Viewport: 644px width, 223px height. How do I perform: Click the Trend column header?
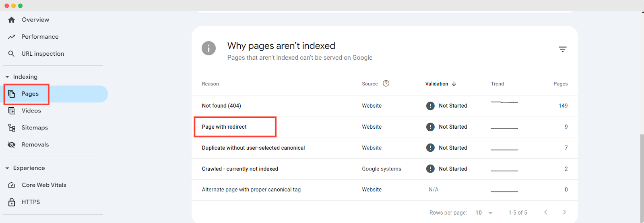pyautogui.click(x=497, y=84)
